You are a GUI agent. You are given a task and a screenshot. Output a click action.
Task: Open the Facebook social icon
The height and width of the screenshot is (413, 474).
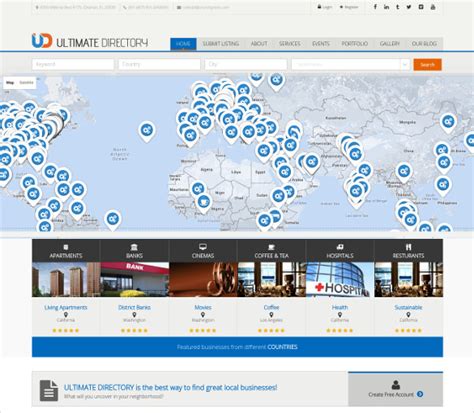click(375, 7)
